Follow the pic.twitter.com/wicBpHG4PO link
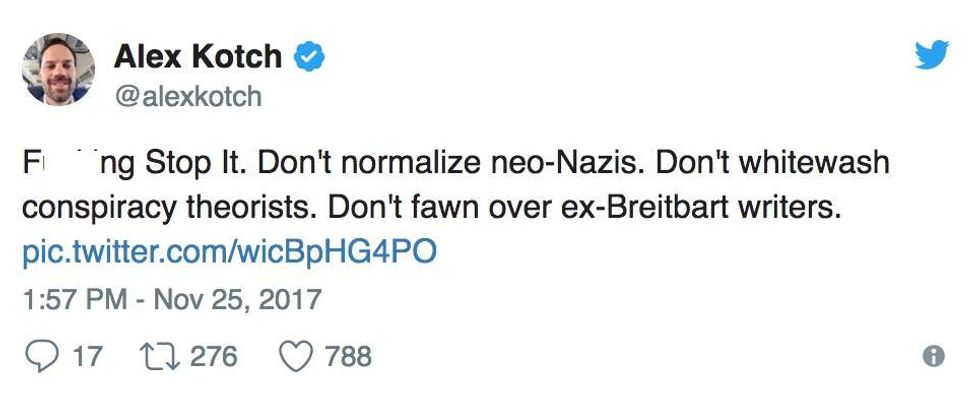This screenshot has width=980, height=401. 229,251
